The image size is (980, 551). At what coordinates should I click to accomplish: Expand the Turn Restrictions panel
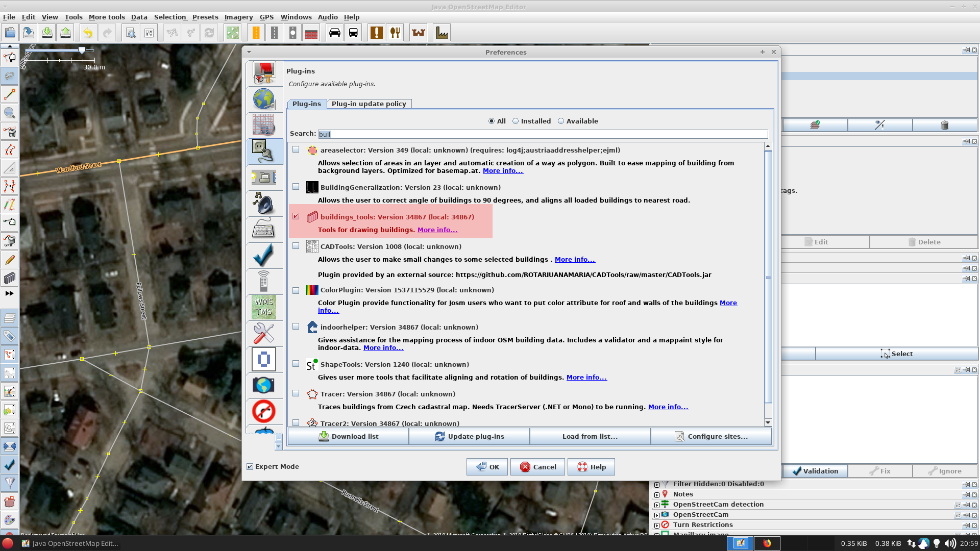click(x=657, y=524)
